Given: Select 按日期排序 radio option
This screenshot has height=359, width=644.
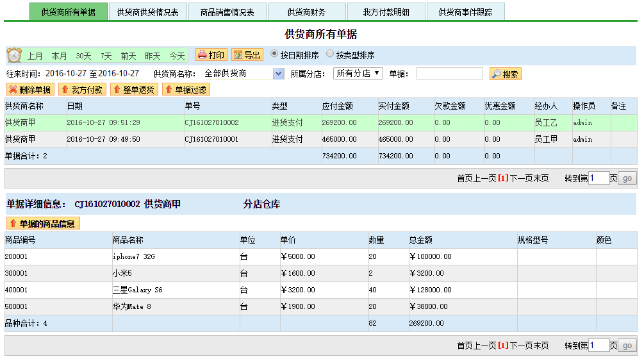Looking at the screenshot, I should [275, 54].
